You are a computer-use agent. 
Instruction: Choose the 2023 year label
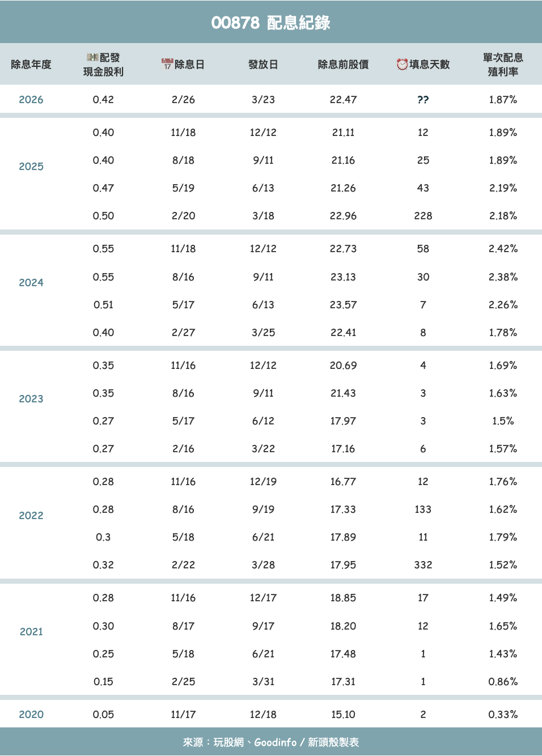click(31, 399)
